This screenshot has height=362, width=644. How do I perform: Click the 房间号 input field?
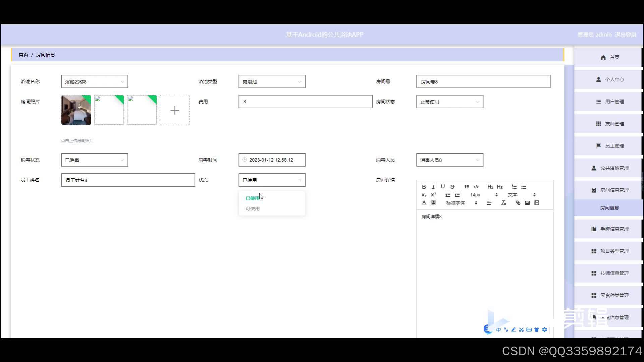483,81
